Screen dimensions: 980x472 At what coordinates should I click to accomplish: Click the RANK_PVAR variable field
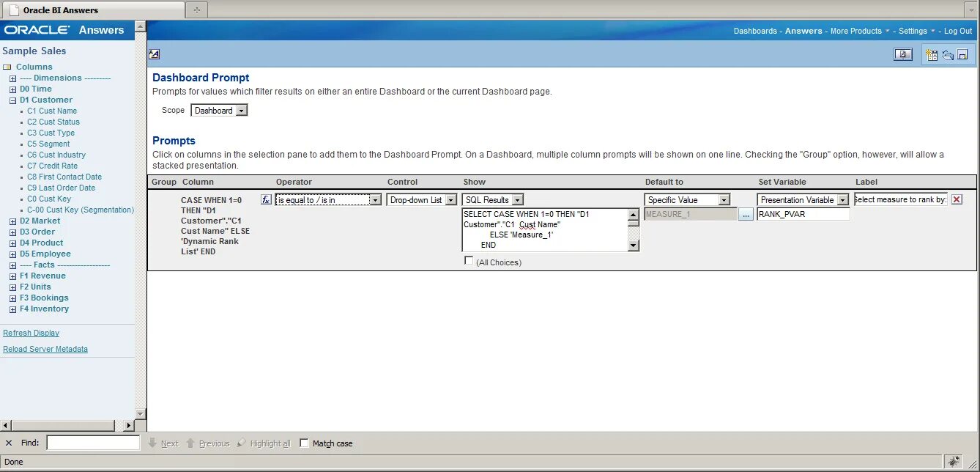[x=803, y=214]
